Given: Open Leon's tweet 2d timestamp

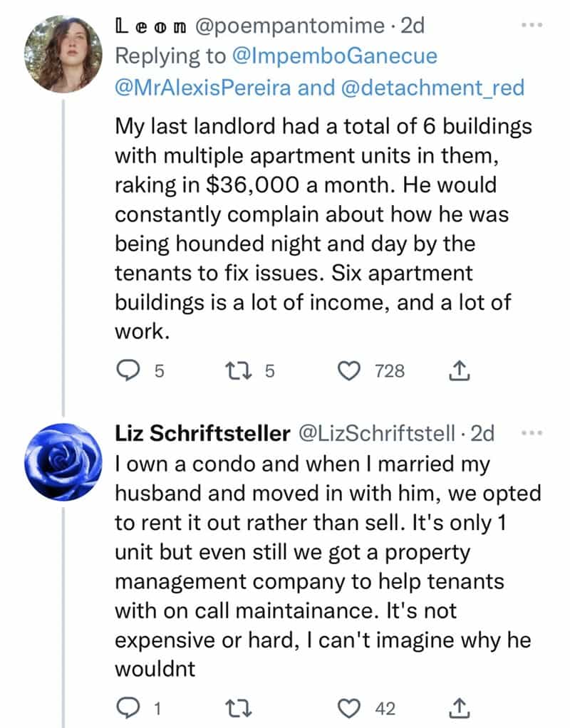Looking at the screenshot, I should coord(413,26).
